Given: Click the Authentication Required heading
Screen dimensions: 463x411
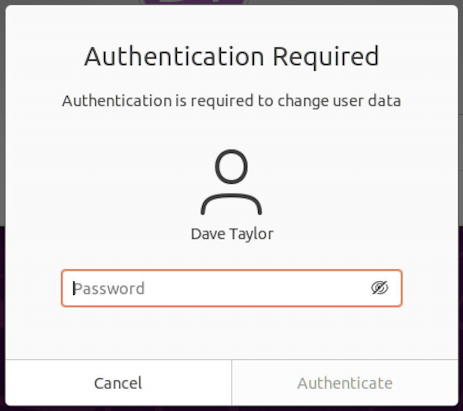Looking at the screenshot, I should 232,56.
